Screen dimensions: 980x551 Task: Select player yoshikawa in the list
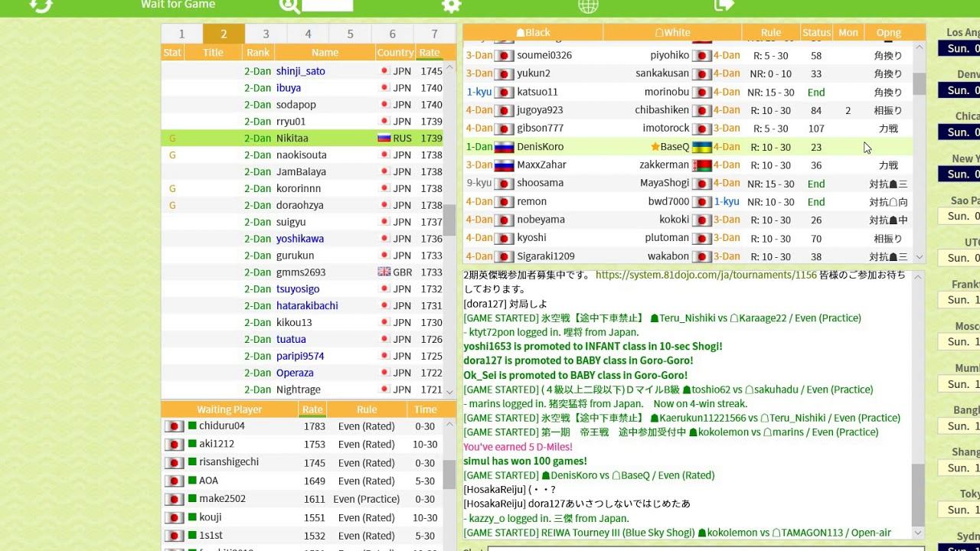pyautogui.click(x=302, y=239)
